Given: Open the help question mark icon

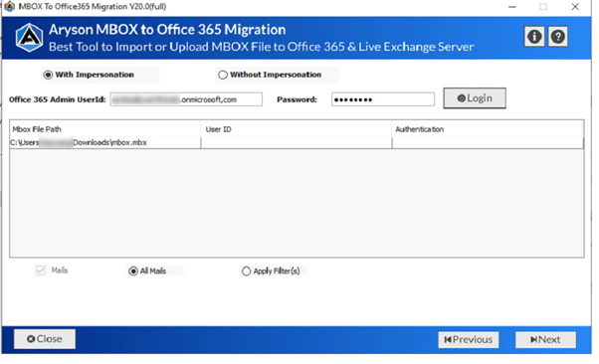Looking at the screenshot, I should click(x=558, y=37).
